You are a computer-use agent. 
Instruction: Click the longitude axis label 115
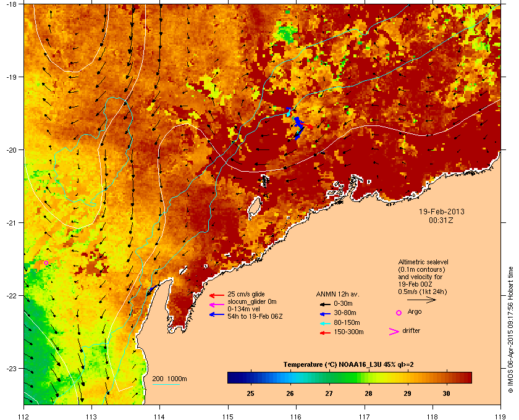[228, 417]
